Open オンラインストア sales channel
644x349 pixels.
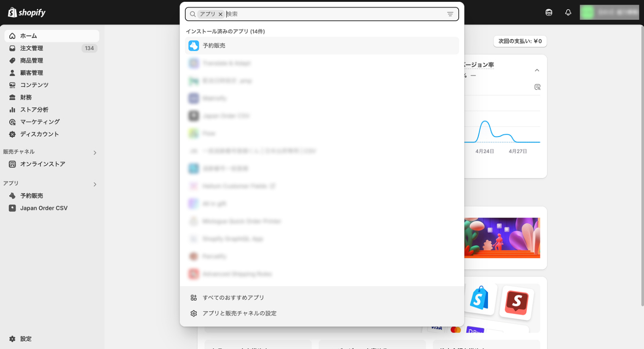coord(52,164)
